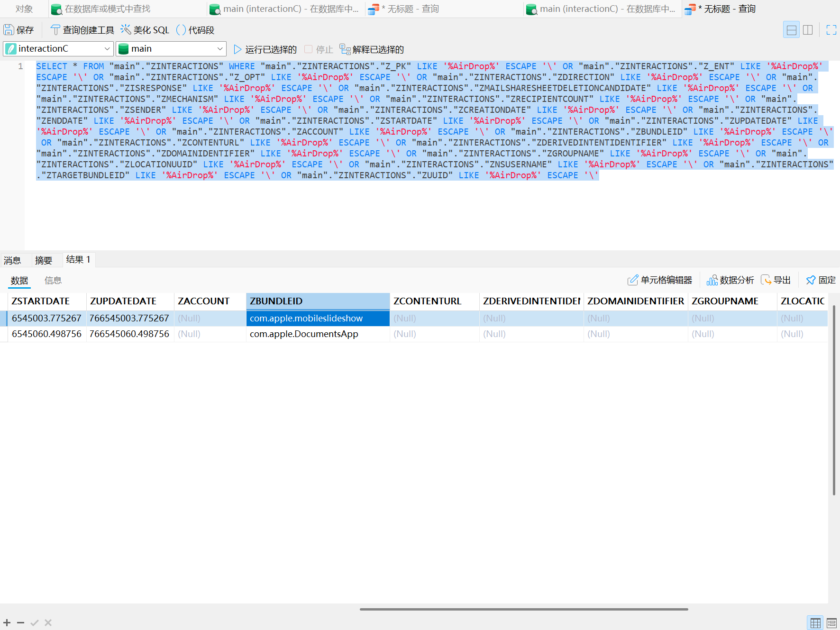Click the ZGROUPNAME column header
This screenshot has height=630, width=840.
[732, 301]
